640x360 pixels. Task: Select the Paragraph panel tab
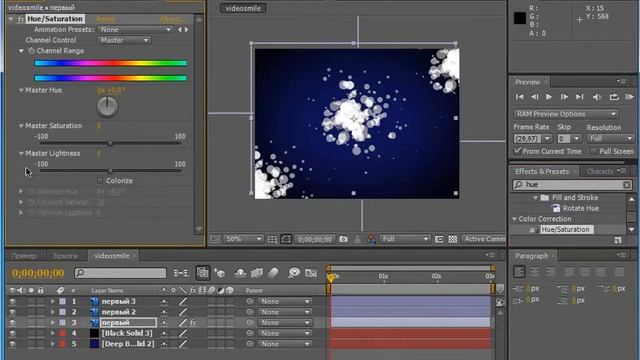click(x=531, y=256)
